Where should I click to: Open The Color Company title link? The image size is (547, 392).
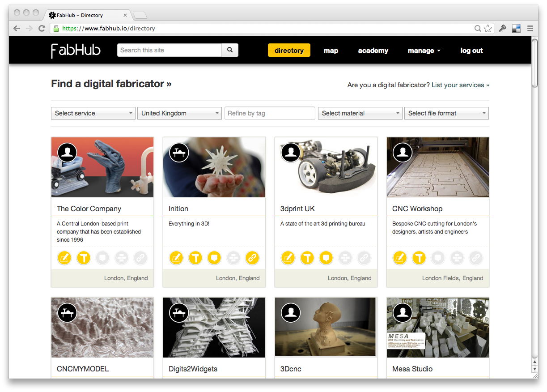tap(89, 209)
